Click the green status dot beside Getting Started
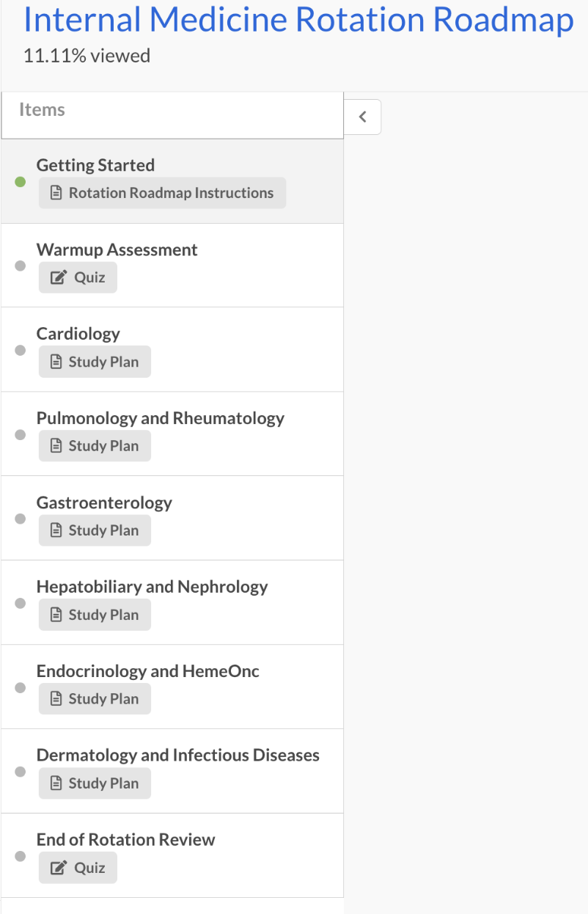Viewport: 588px width, 914px height. [x=21, y=182]
